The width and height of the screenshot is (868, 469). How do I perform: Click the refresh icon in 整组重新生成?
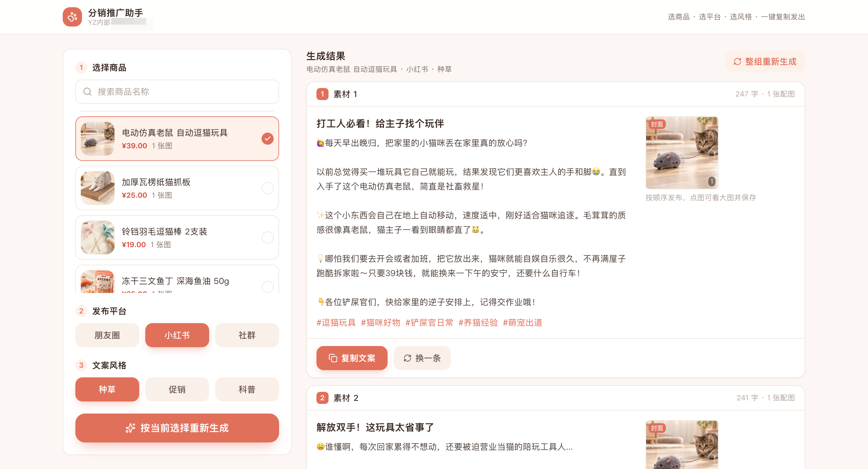pos(737,62)
